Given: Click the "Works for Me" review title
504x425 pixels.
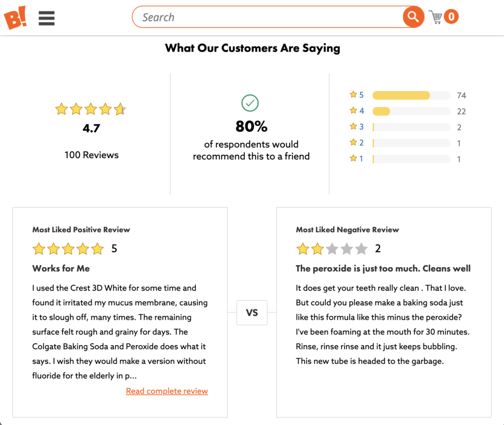Looking at the screenshot, I should (61, 269).
